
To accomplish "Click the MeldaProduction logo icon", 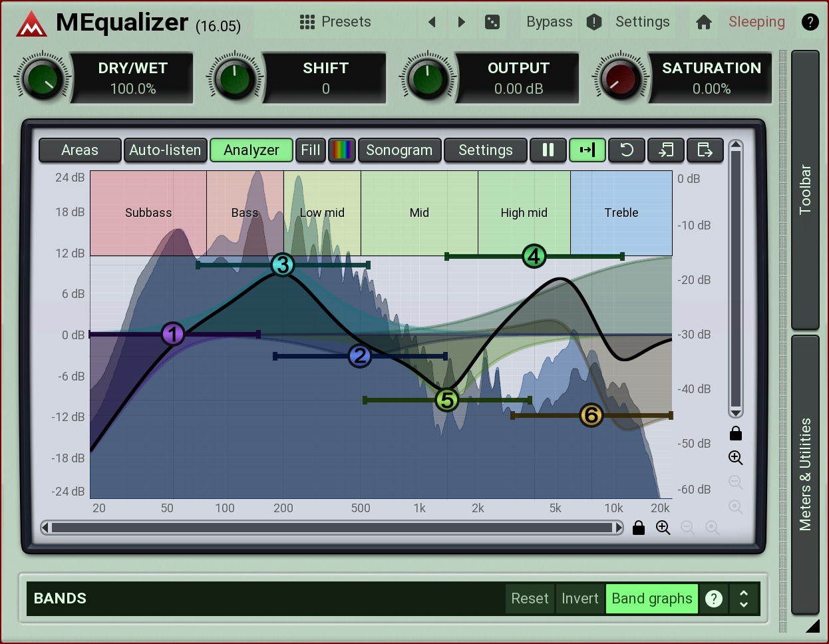I will [x=31, y=24].
